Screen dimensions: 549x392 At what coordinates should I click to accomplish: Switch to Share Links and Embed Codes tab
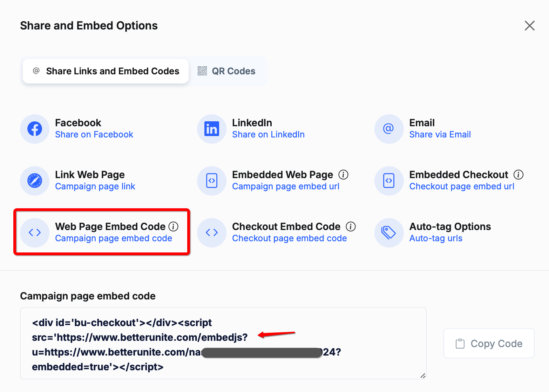106,71
